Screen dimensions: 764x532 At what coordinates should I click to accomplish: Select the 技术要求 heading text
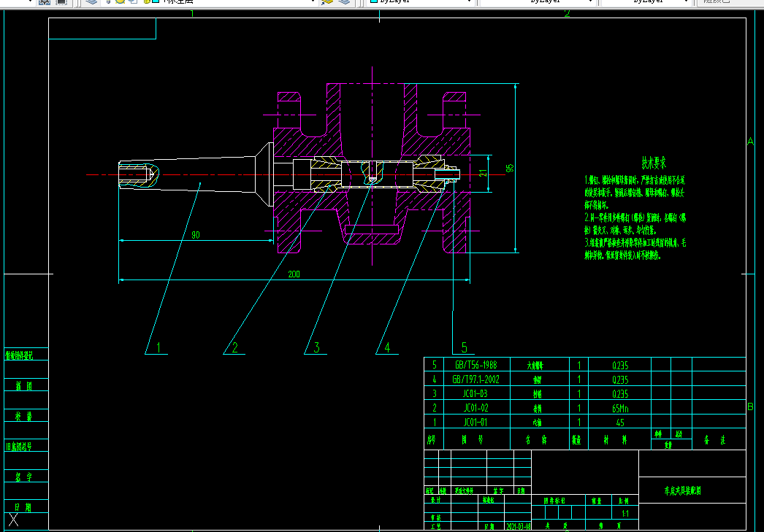[654, 163]
